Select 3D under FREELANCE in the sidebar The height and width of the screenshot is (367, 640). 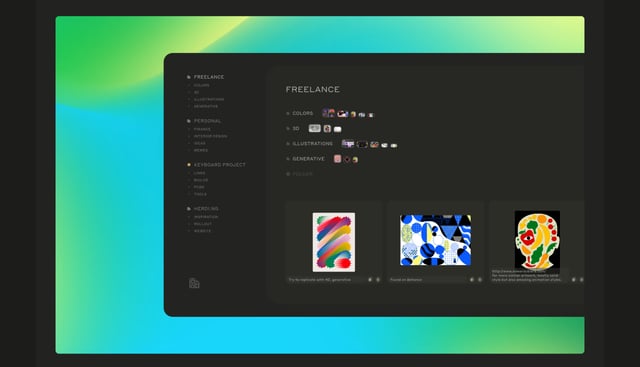pos(196,92)
